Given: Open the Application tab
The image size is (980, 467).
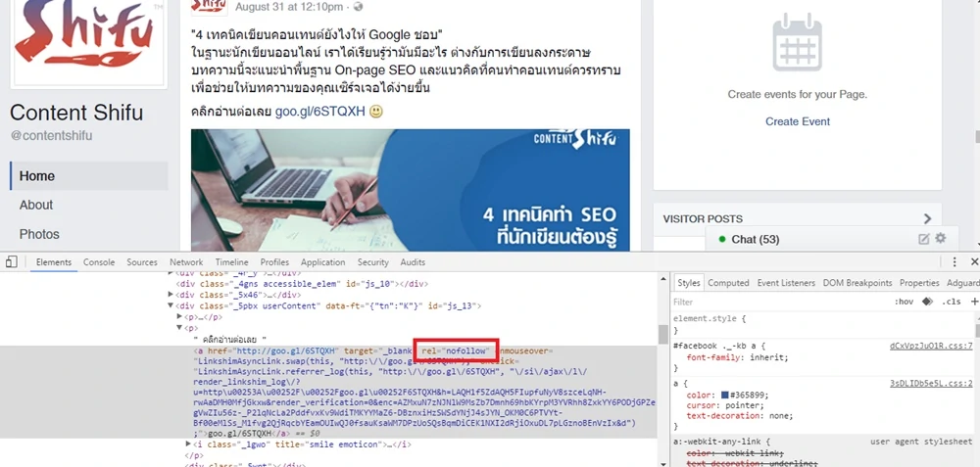Looking at the screenshot, I should 322,262.
